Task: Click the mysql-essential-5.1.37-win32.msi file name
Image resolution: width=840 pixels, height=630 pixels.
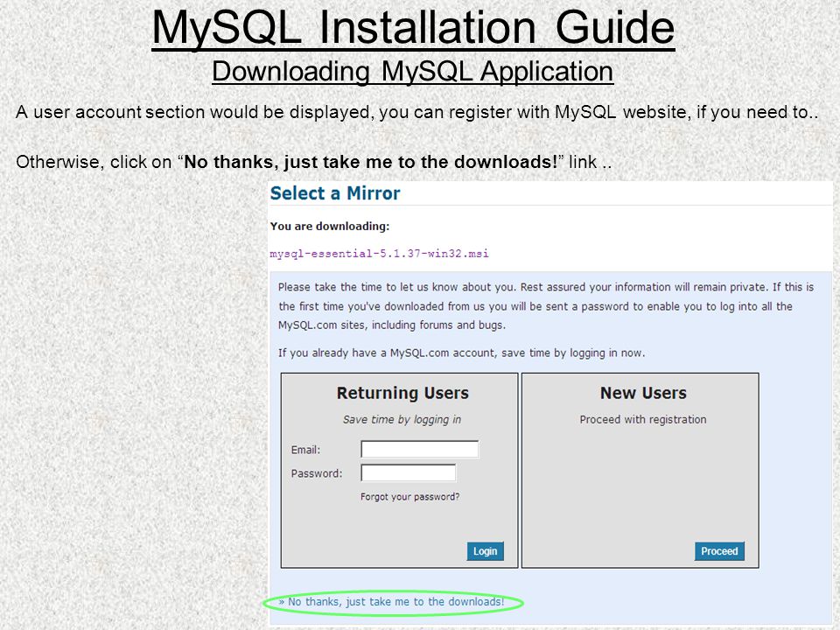Action: [379, 254]
